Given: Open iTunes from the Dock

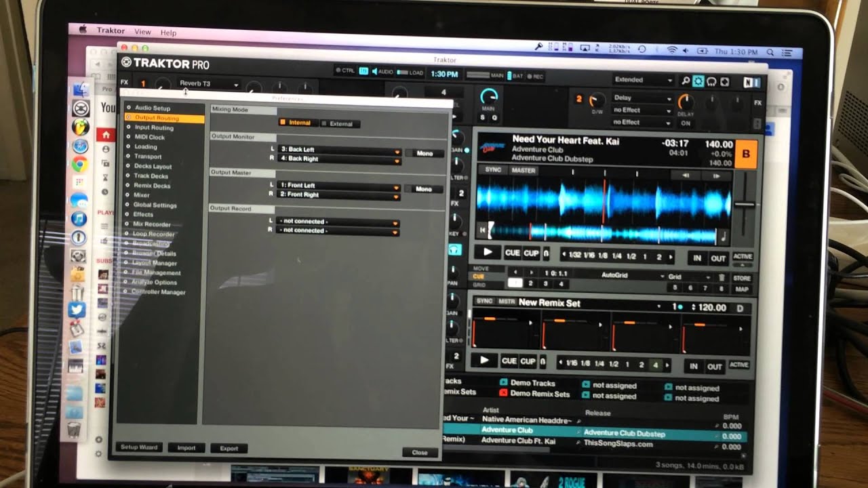Looking at the screenshot, I should [x=79, y=219].
